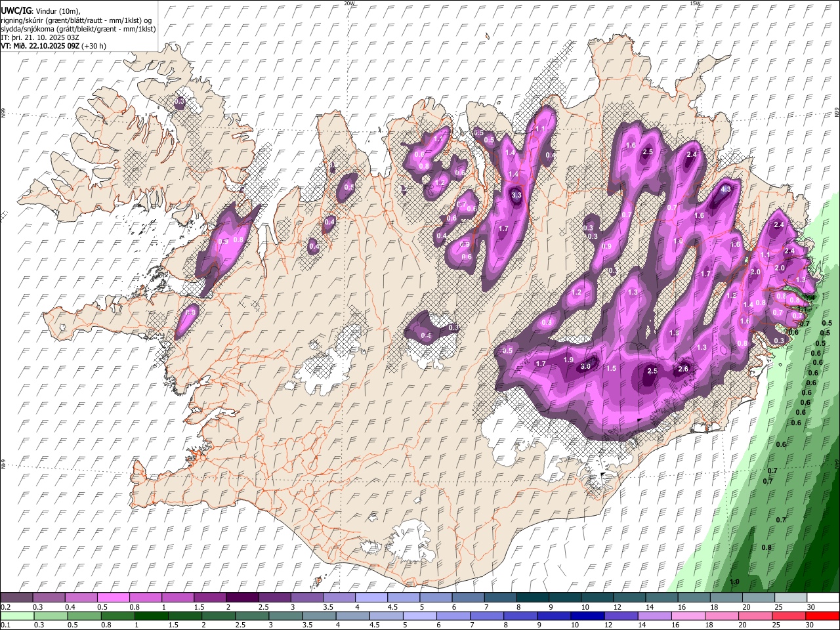Screen dimensions: 840x630
Task: Click the 0.8 swatch in the upper legend row
Action: [x=146, y=597]
